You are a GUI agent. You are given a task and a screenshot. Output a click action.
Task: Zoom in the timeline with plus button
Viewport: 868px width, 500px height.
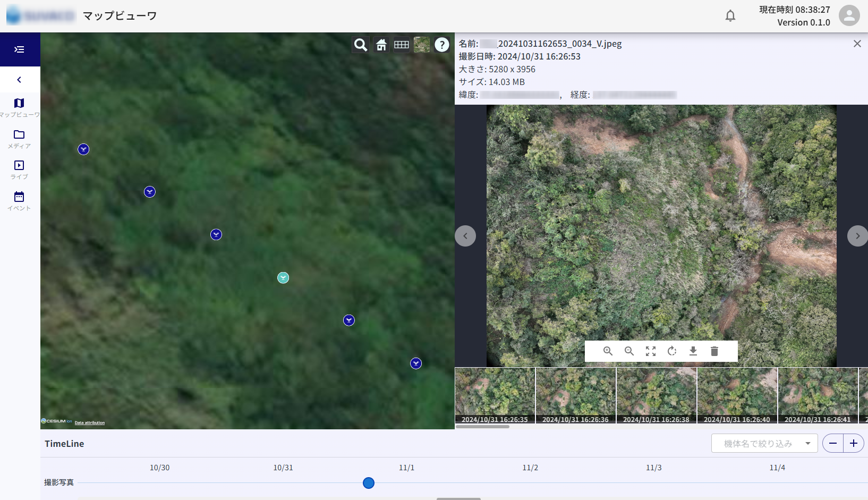854,444
